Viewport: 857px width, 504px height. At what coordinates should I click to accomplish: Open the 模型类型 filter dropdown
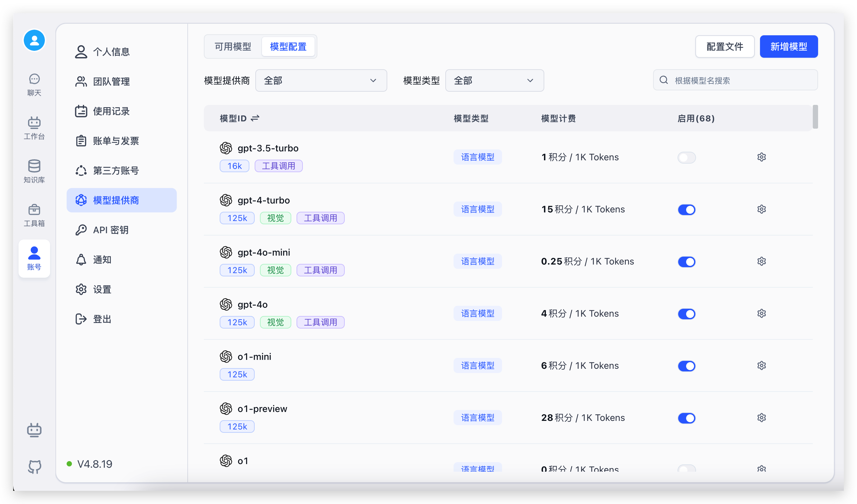[x=494, y=80]
